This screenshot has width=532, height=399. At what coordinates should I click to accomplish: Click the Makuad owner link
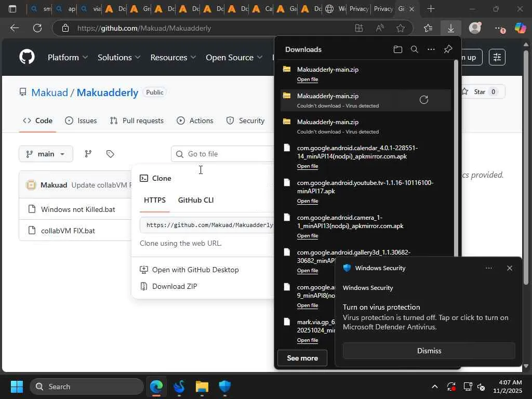49,92
